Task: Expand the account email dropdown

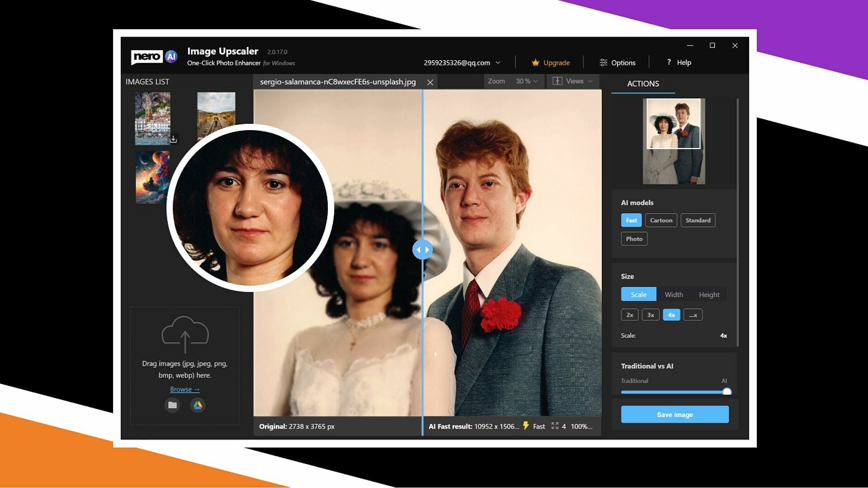Action: point(498,63)
